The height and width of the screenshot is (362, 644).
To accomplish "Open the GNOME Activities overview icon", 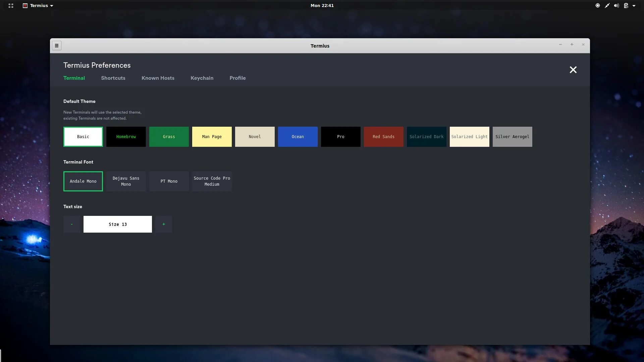I will click(11, 6).
